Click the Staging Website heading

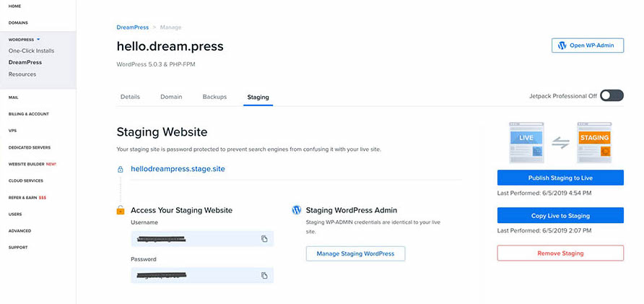(x=162, y=132)
